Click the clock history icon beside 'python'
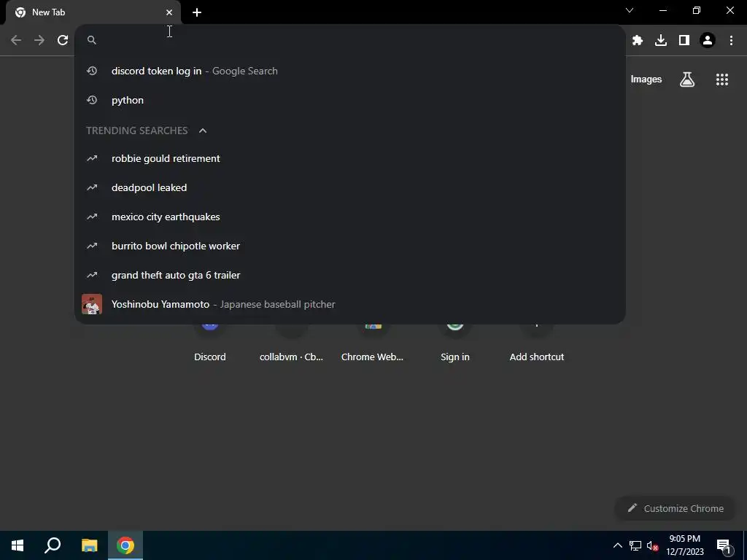 (92, 100)
